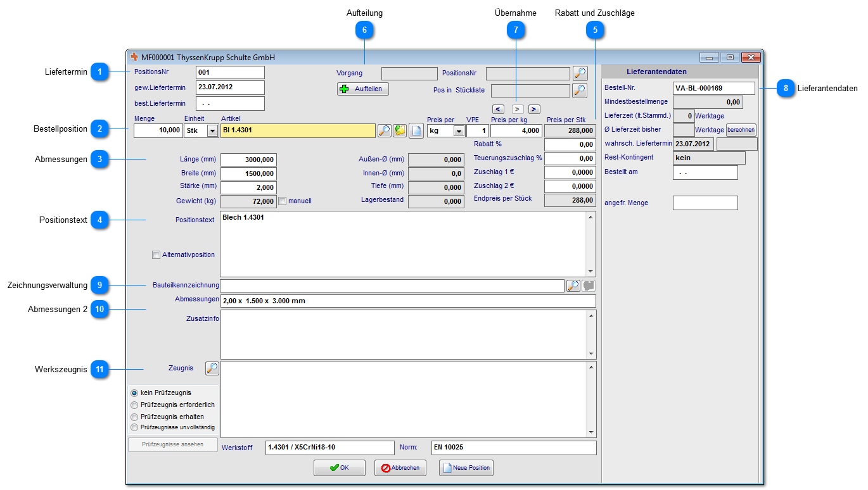868x490 pixels.
Task: Click the greyed middle right-arrow navigation button
Action: click(x=518, y=109)
